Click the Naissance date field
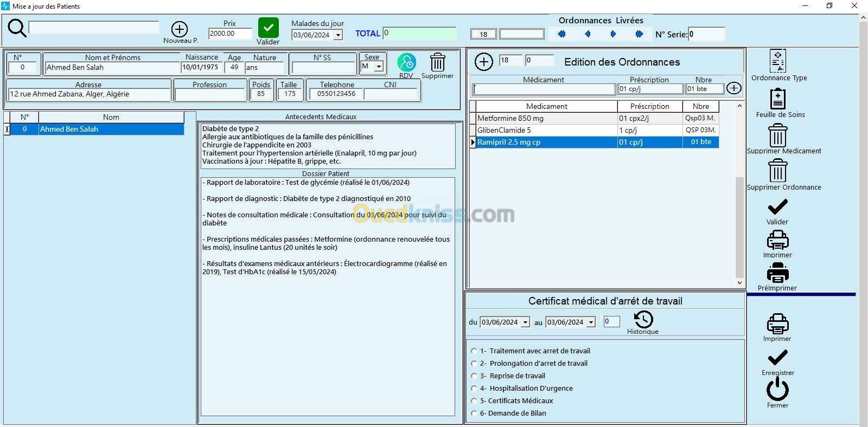868x427 pixels. coord(202,68)
